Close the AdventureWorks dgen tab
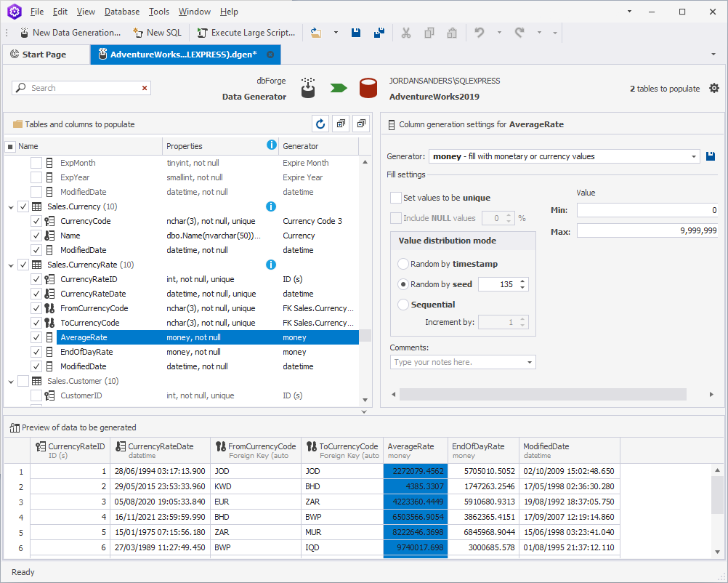728x583 pixels. 270,55
